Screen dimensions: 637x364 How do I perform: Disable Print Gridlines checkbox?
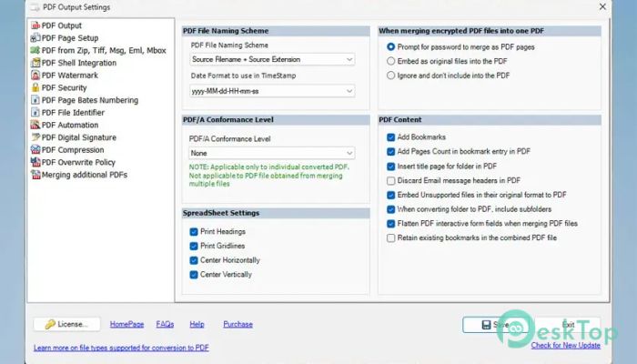(x=194, y=246)
